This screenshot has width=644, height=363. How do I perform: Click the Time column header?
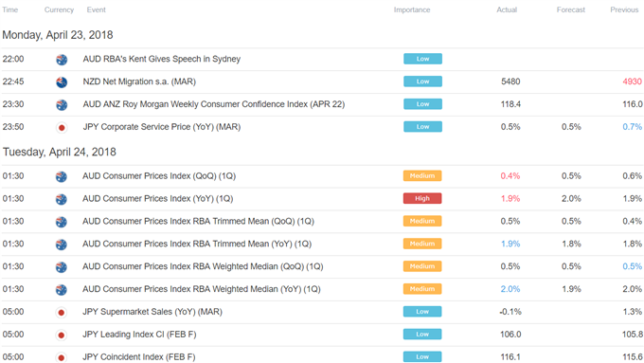coord(9,9)
